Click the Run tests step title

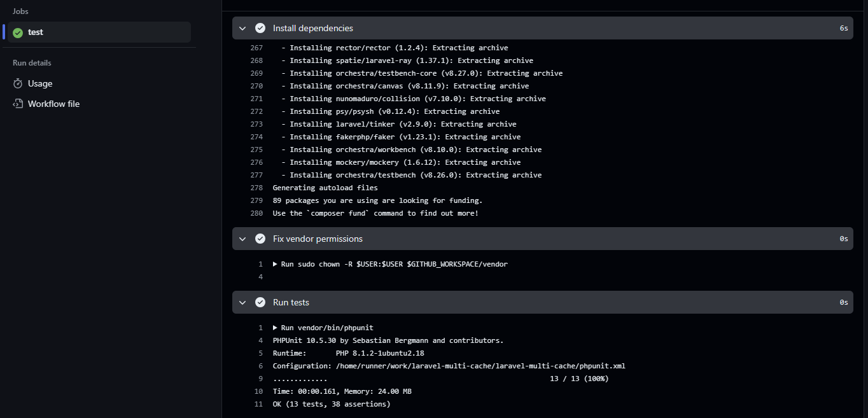pyautogui.click(x=291, y=302)
